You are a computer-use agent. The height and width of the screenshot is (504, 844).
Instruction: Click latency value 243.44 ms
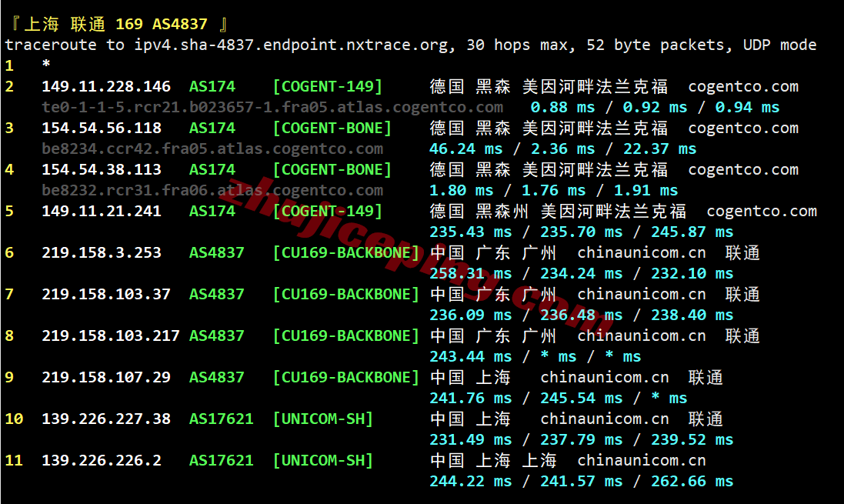coord(470,356)
